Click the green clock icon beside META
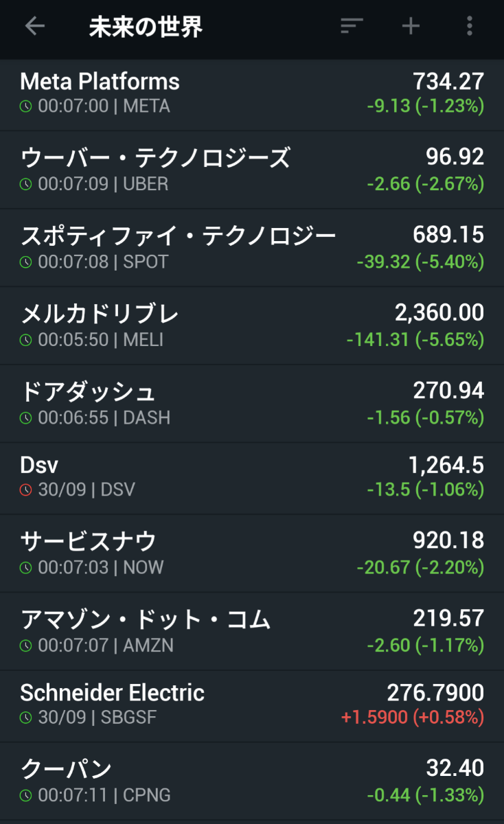 click(x=26, y=106)
